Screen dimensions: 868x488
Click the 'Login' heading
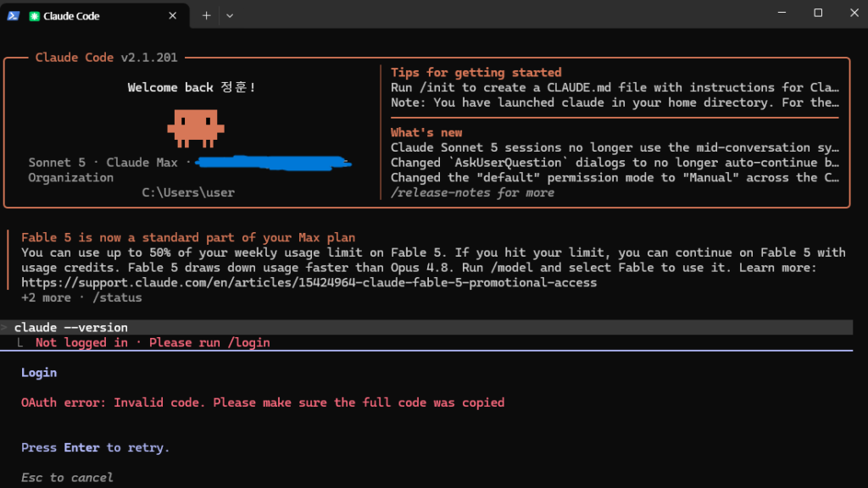point(39,373)
